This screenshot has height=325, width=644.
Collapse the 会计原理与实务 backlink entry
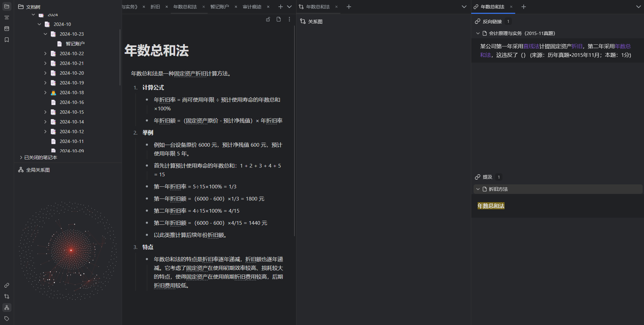tap(478, 33)
